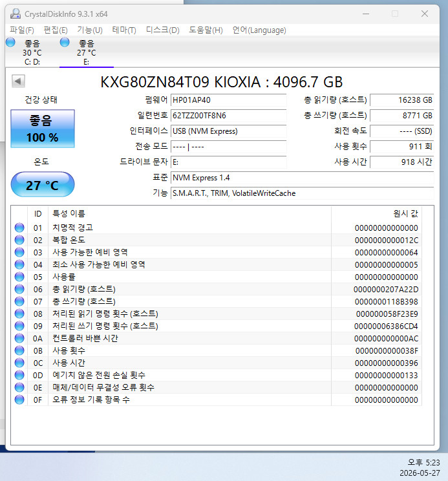This screenshot has width=448, height=481.
Task: Click the drive letter field E:
Action: [x=229, y=162]
